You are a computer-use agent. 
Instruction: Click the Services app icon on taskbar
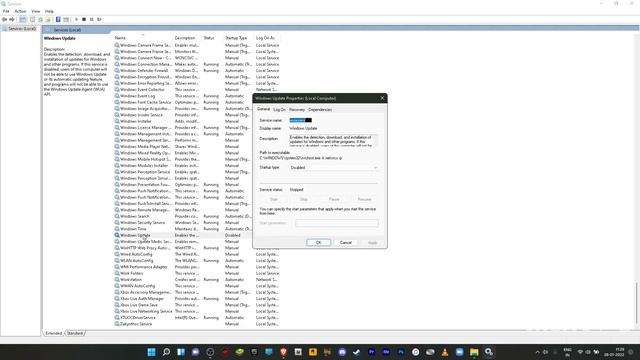[x=489, y=352]
